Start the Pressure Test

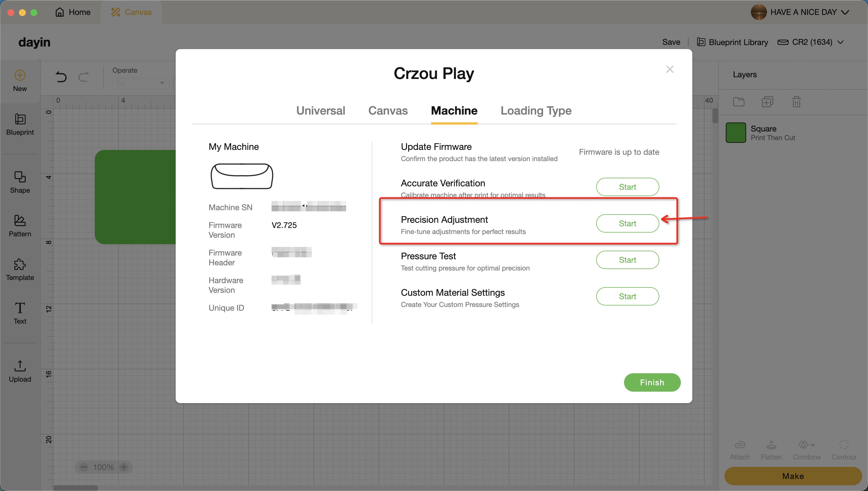[x=627, y=260]
